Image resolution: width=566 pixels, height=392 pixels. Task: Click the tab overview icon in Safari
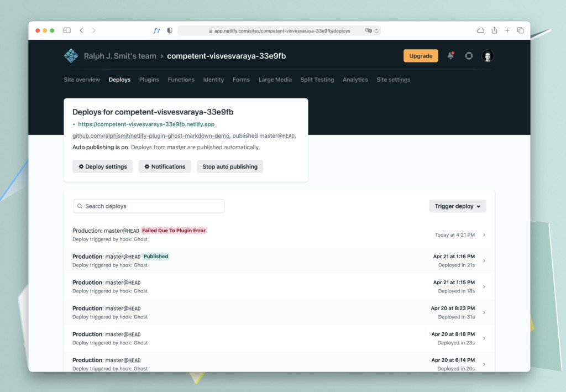coord(520,30)
